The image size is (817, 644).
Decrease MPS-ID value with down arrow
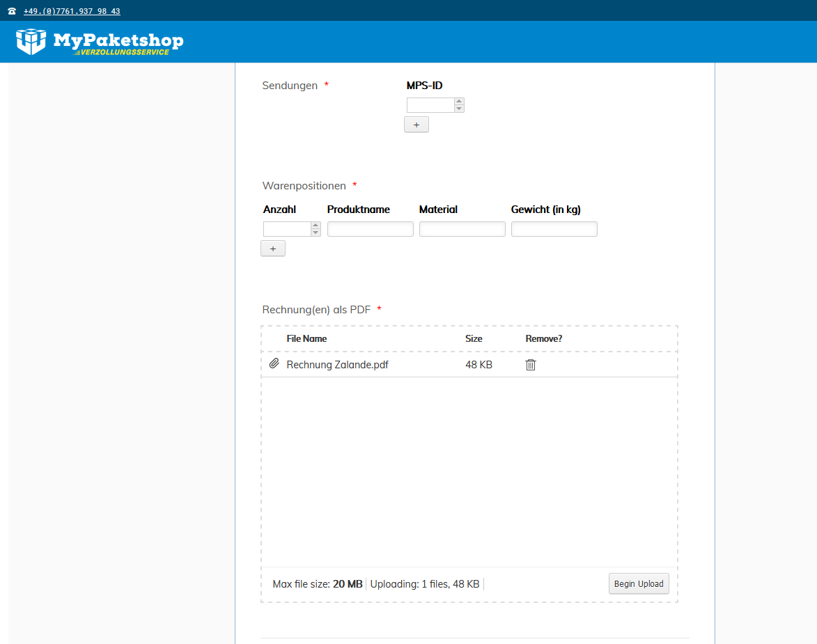click(459, 109)
